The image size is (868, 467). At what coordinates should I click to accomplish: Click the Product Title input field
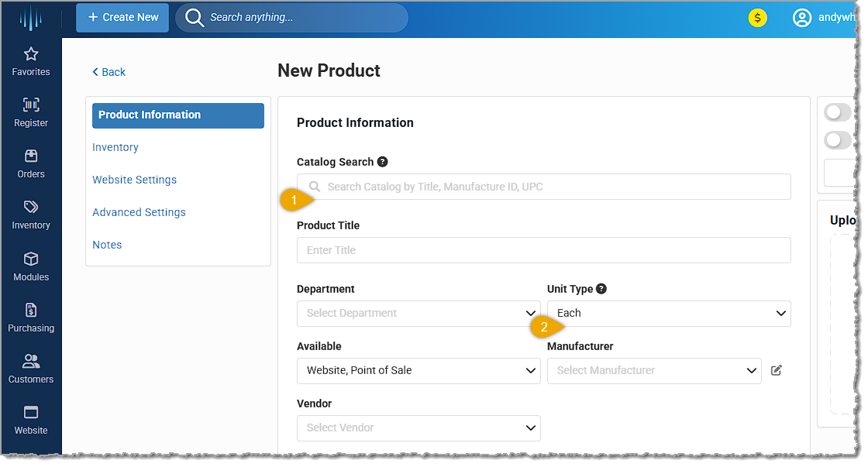543,250
